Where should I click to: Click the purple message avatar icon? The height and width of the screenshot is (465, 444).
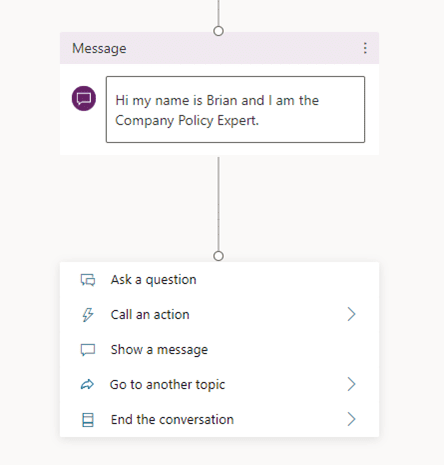[84, 98]
